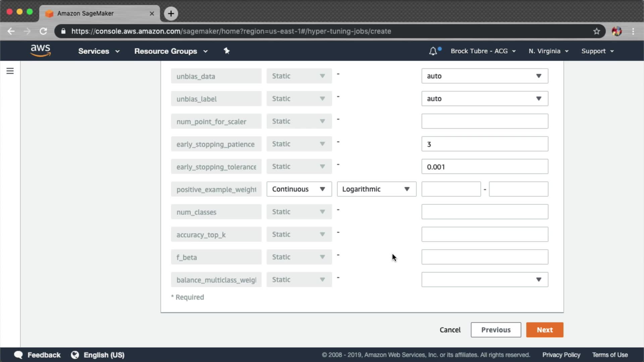Click the orange Next button
The height and width of the screenshot is (362, 644).
(544, 330)
